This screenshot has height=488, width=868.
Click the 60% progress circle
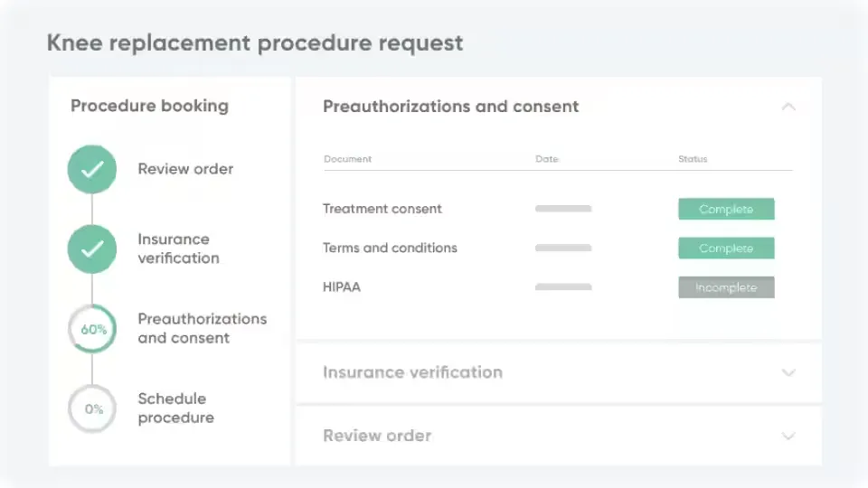92,329
